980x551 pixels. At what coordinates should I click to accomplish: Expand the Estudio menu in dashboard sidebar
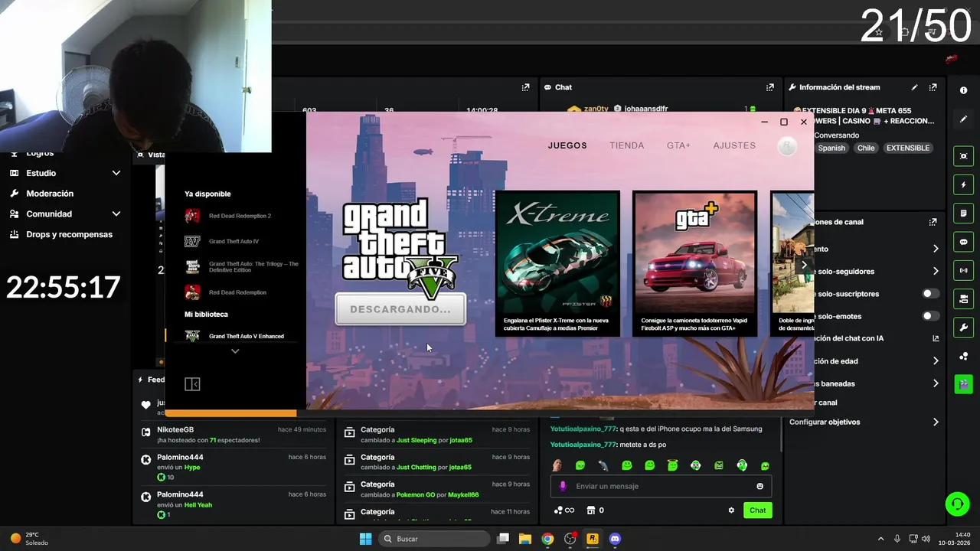point(116,173)
